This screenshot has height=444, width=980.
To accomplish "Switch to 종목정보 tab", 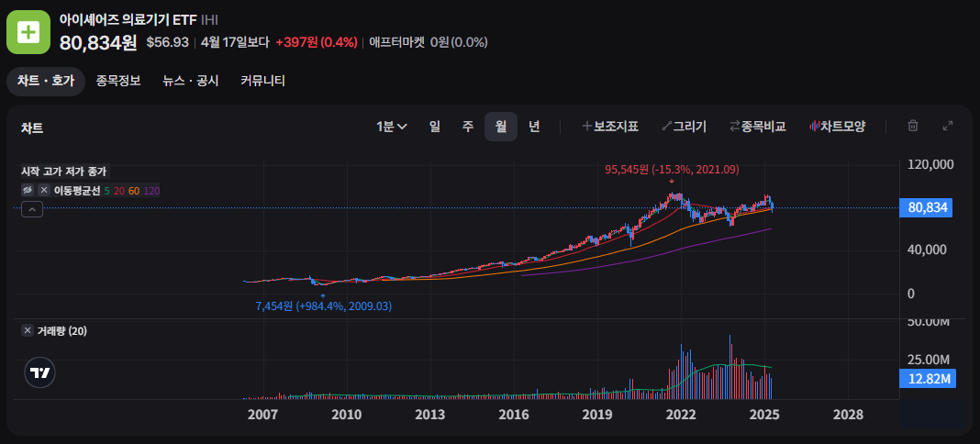I will pyautogui.click(x=118, y=81).
